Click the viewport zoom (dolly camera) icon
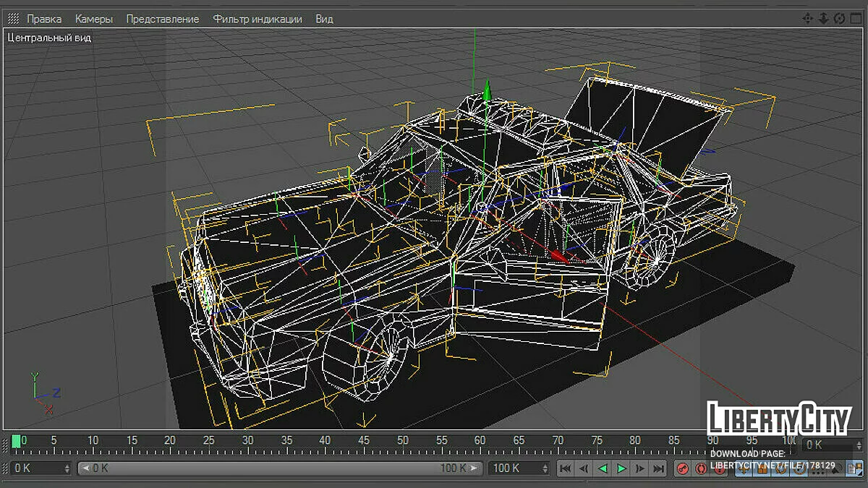Image resolution: width=868 pixels, height=488 pixels. click(823, 19)
